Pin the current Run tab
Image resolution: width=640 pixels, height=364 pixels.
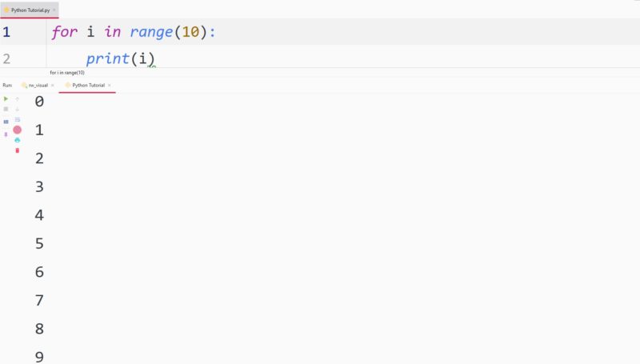click(x=6, y=134)
